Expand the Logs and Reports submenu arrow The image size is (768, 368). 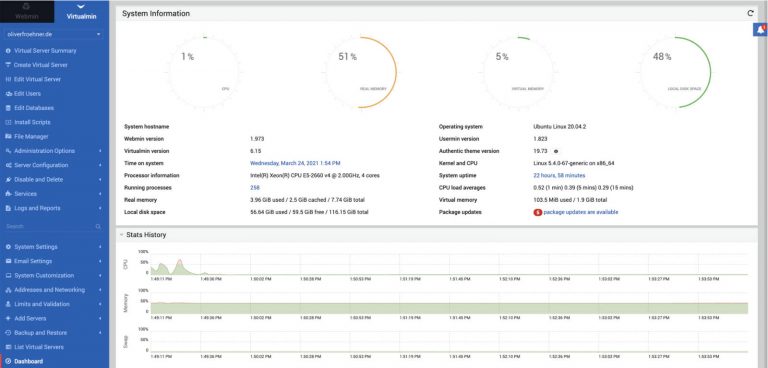coord(100,208)
